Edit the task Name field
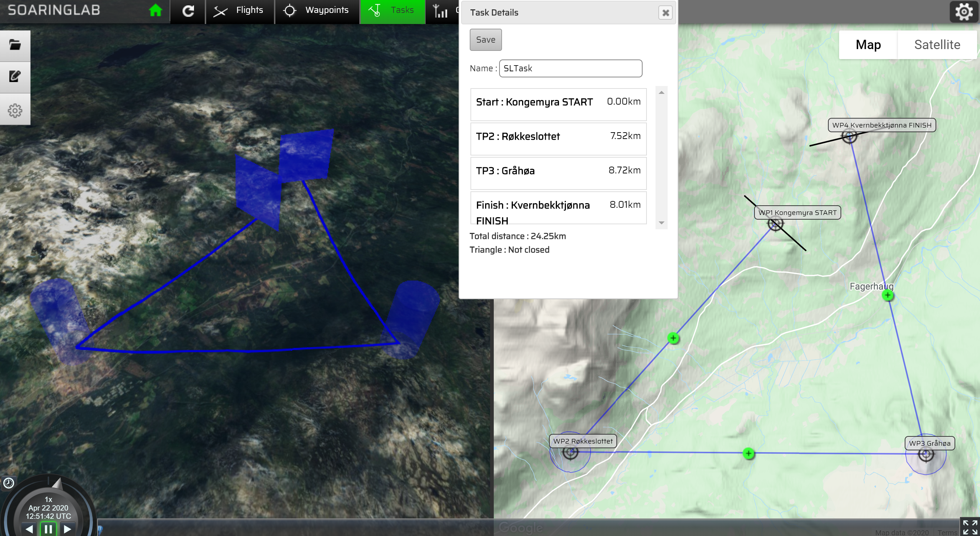 [x=570, y=68]
